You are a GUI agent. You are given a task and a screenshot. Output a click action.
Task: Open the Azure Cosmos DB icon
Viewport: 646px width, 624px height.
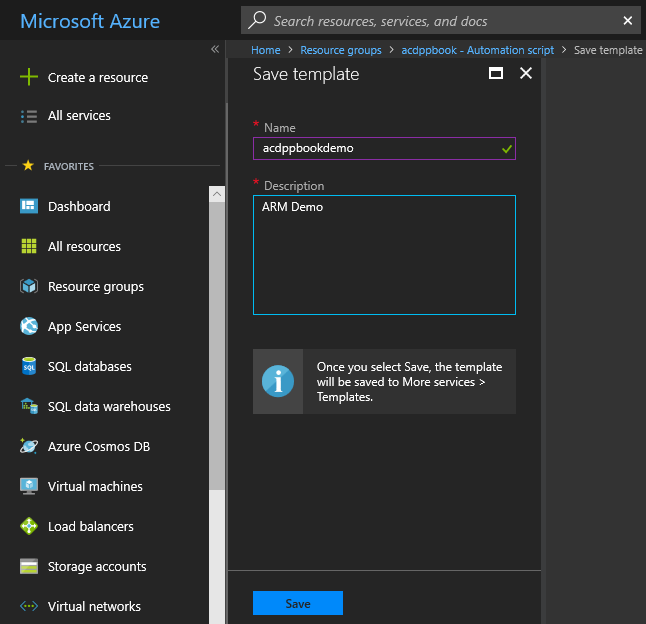point(29,446)
